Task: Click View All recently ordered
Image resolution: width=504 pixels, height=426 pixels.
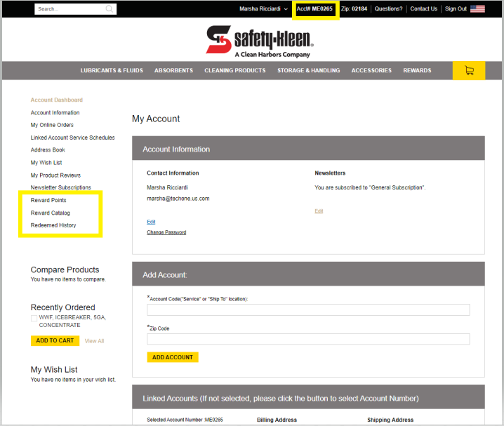Action: tap(95, 341)
